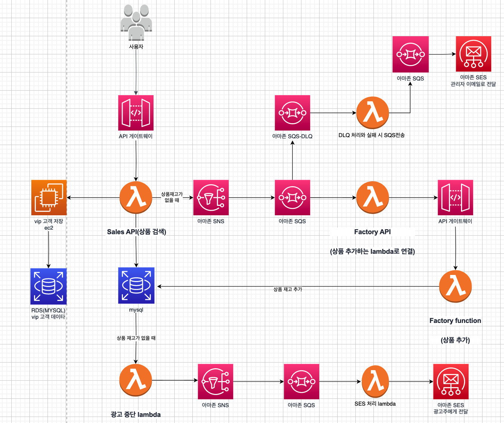Click the mysql text label
This screenshot has width=504, height=423.
click(x=136, y=310)
